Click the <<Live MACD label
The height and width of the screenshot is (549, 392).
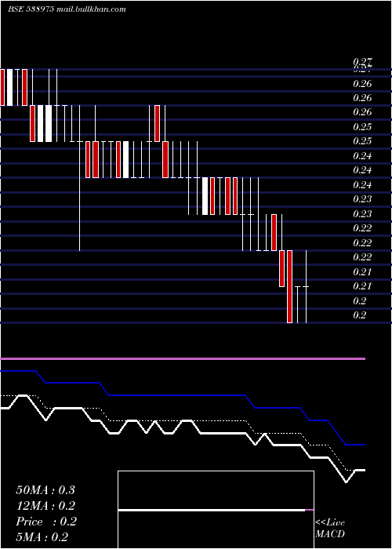pos(330,528)
